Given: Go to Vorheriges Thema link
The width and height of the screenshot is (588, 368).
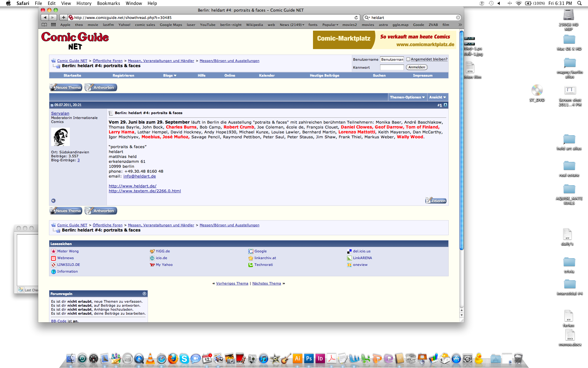Looking at the screenshot, I should pyautogui.click(x=232, y=283).
